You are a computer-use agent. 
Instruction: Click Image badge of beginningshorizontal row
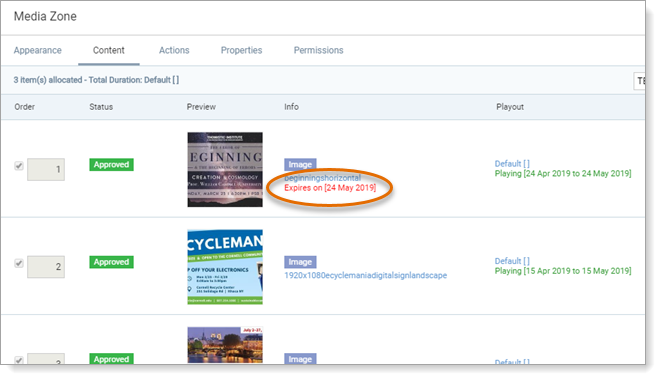point(300,164)
